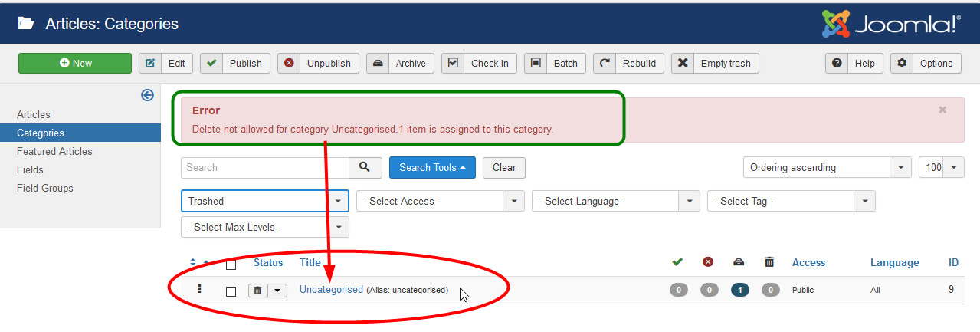Open the Batch action dialog

coord(555,63)
